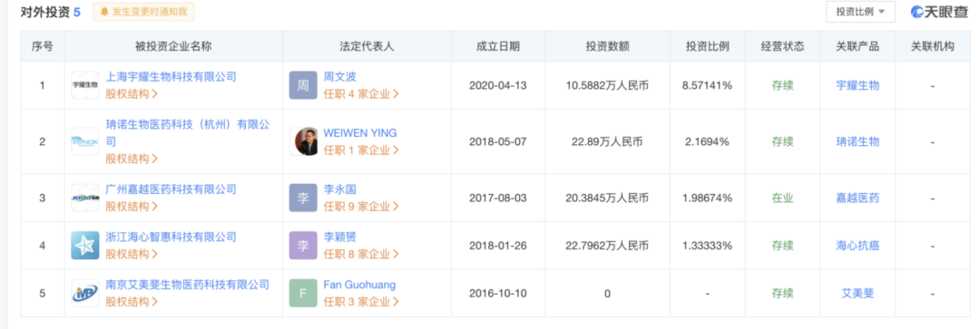Open related product 宇耀生物
Image resolution: width=980 pixels, height=329 pixels.
click(857, 85)
